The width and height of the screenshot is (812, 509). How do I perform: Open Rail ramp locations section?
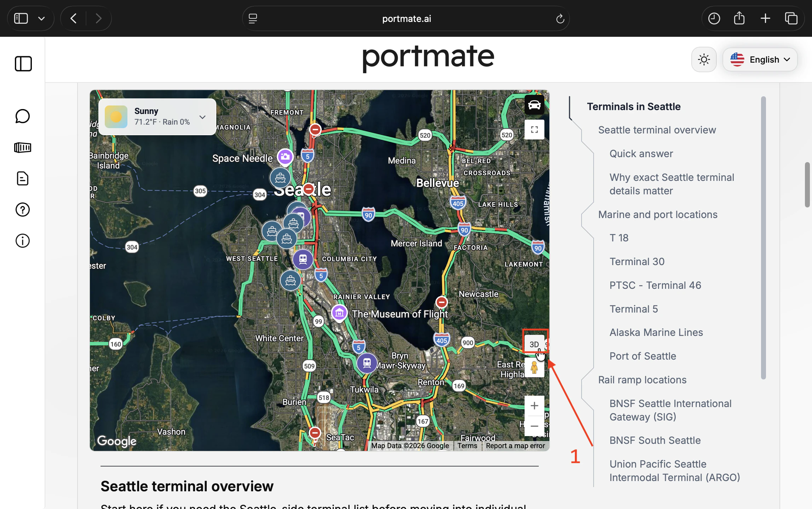642,380
